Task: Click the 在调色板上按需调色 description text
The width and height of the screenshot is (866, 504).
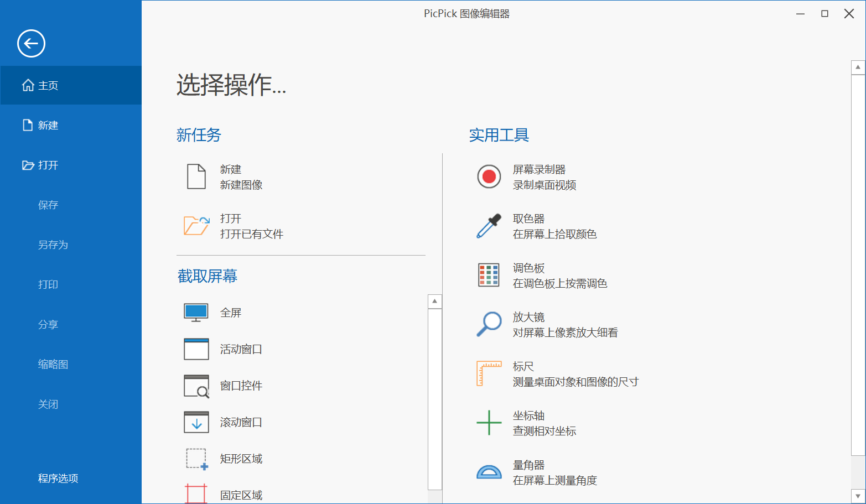Action: click(x=560, y=283)
